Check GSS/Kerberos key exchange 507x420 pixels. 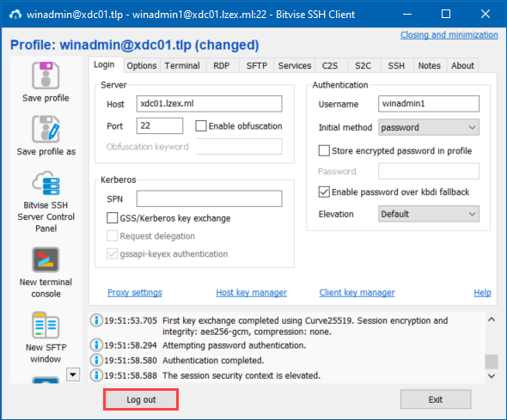113,218
